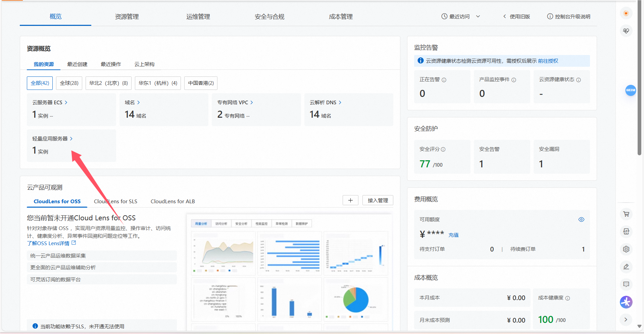644x334 pixels.
Task: Select the 全部(42) region filter
Action: tap(40, 83)
